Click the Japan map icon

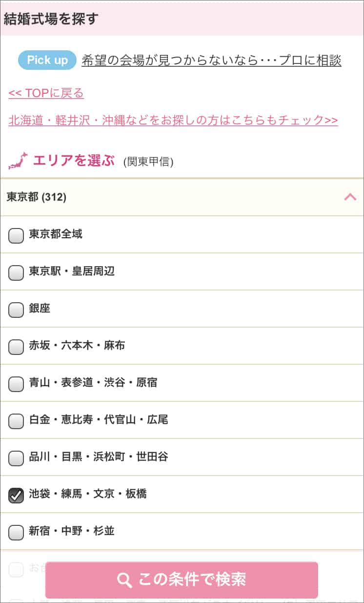18,161
